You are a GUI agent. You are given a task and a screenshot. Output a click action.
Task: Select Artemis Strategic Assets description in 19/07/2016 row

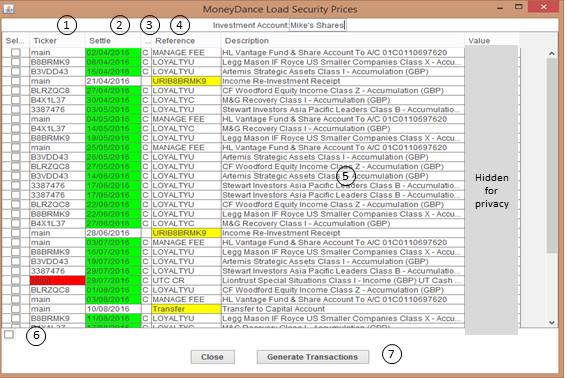343,262
